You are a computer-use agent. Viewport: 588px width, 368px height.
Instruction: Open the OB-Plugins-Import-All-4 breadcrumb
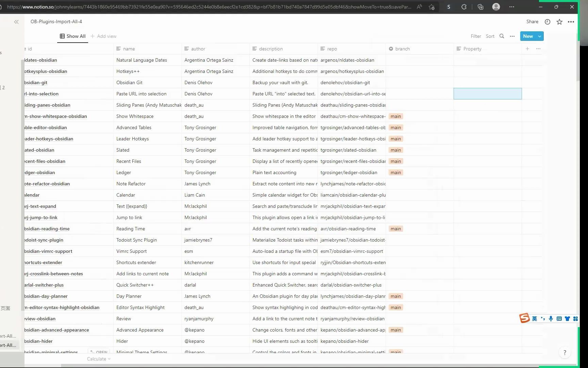(x=56, y=21)
